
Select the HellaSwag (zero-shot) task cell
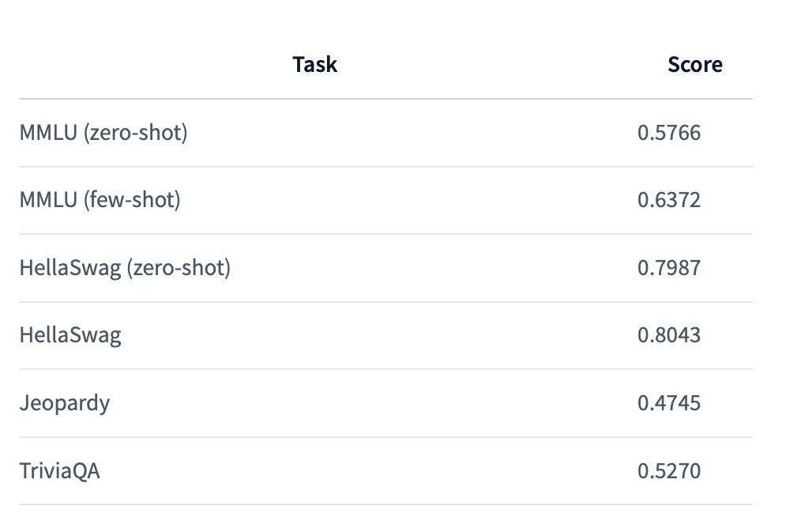[x=125, y=268]
